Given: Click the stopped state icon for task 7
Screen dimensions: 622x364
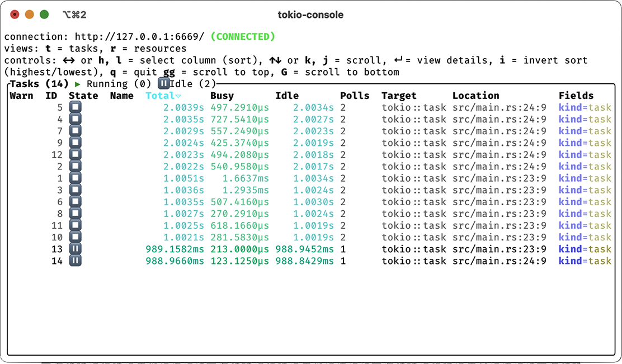Looking at the screenshot, I should pos(76,131).
